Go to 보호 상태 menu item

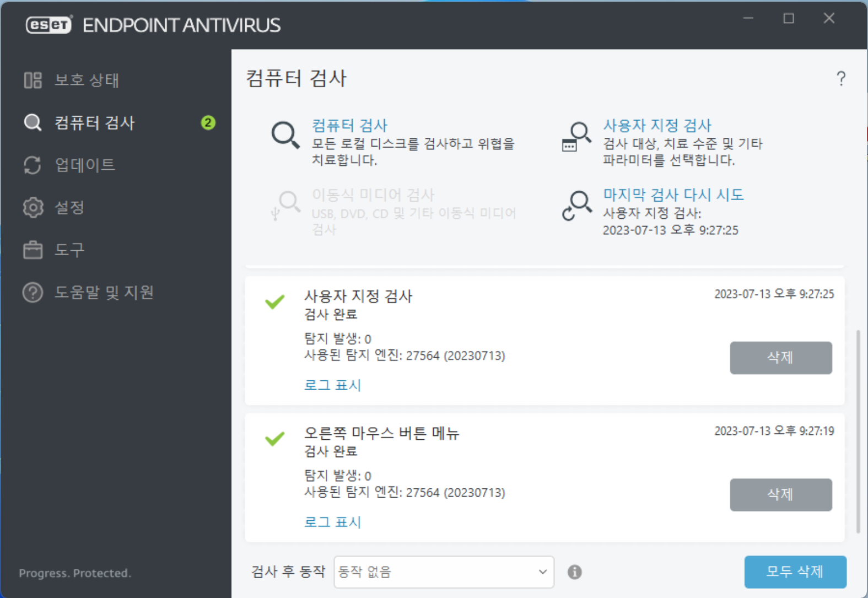[x=87, y=80]
